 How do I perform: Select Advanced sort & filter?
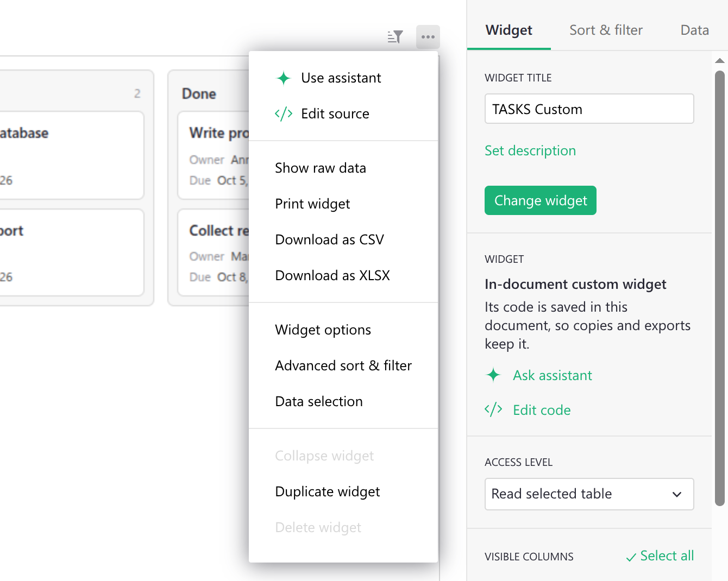[343, 366]
